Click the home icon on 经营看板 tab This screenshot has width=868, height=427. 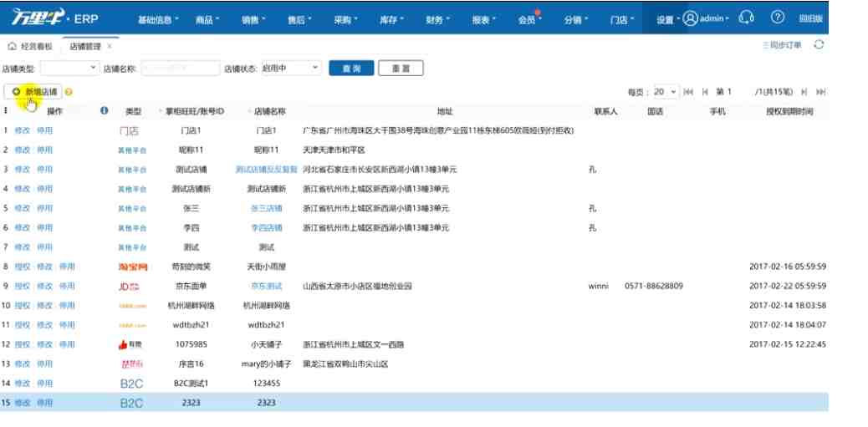(13, 46)
